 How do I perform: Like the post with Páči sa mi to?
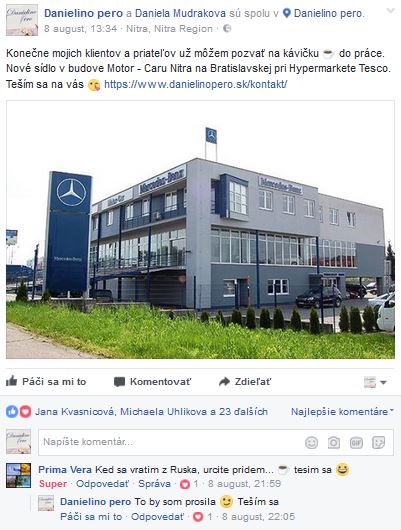click(x=46, y=382)
